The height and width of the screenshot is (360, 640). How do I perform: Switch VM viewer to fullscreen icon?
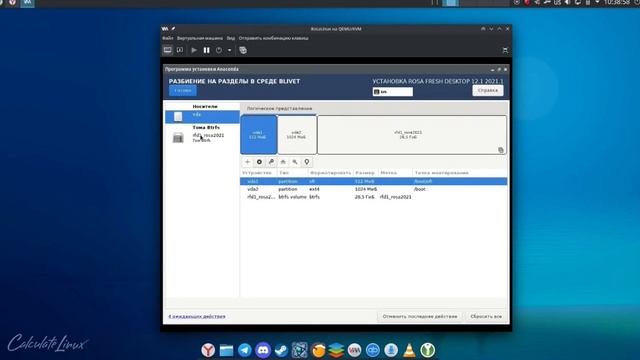click(x=505, y=50)
